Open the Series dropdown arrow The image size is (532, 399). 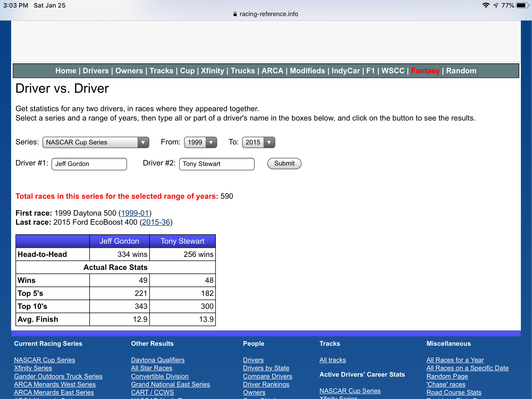(x=143, y=142)
